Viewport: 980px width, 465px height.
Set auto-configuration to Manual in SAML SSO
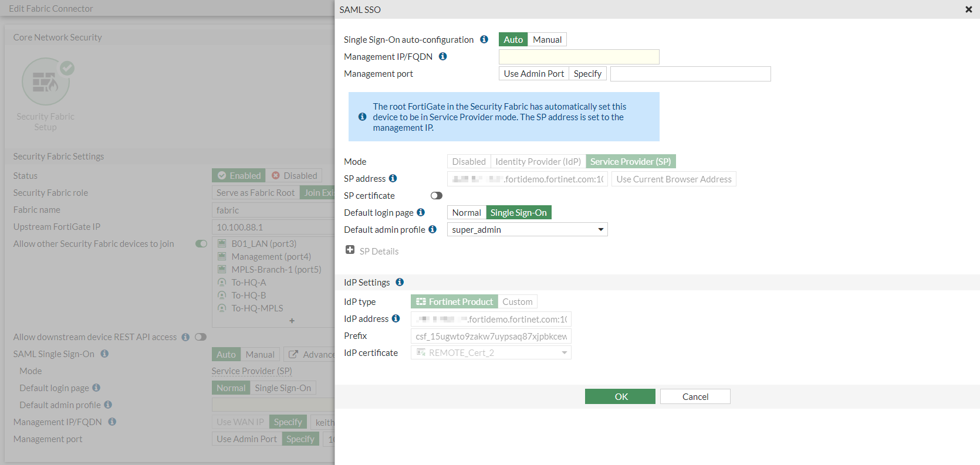coord(547,39)
